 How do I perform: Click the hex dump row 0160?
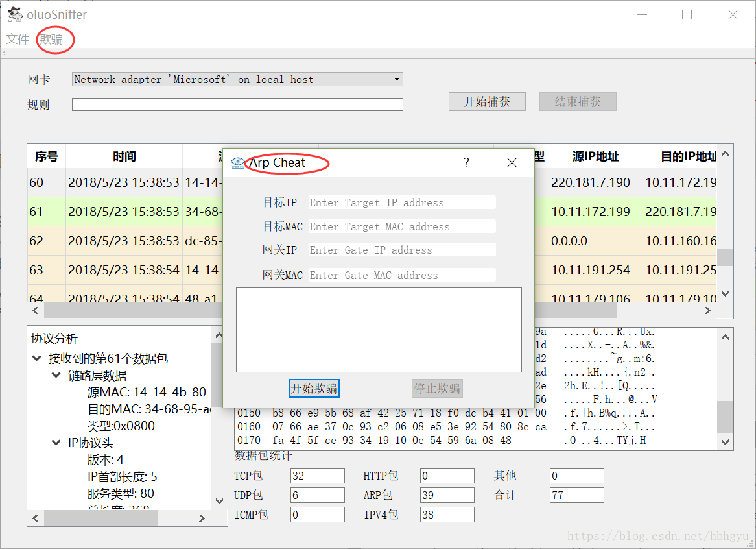(x=446, y=426)
